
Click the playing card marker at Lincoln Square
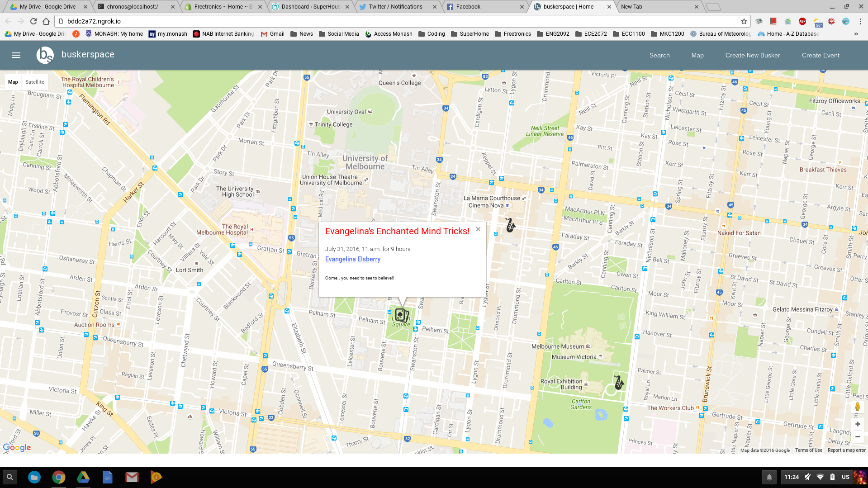tap(401, 315)
